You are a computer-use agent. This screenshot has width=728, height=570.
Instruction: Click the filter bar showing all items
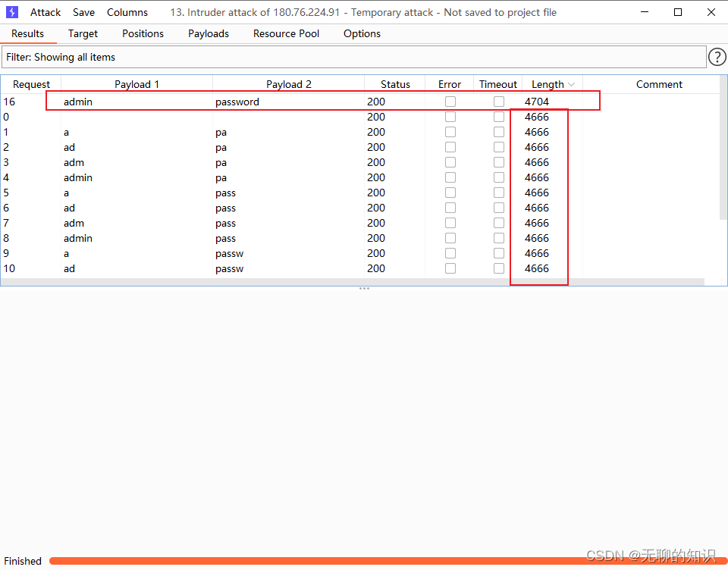pos(354,57)
